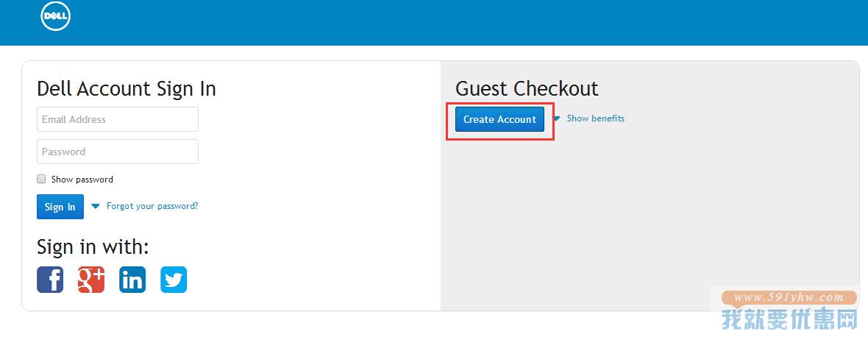Sign in with Twitter icon
This screenshot has width=868, height=337.
click(174, 280)
